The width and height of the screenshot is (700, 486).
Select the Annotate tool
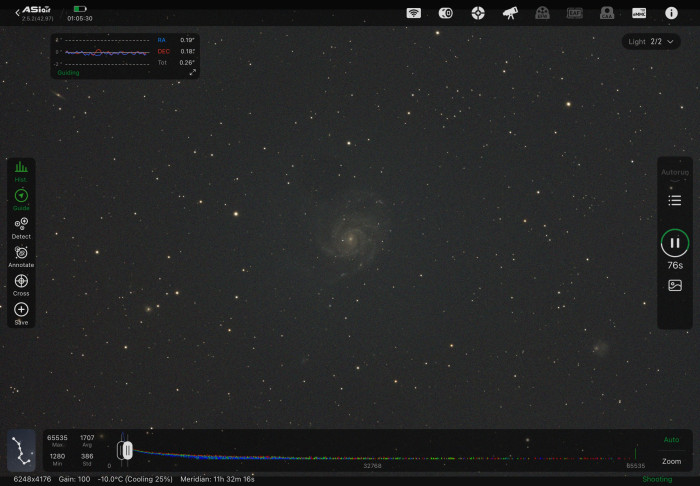[x=21, y=257]
